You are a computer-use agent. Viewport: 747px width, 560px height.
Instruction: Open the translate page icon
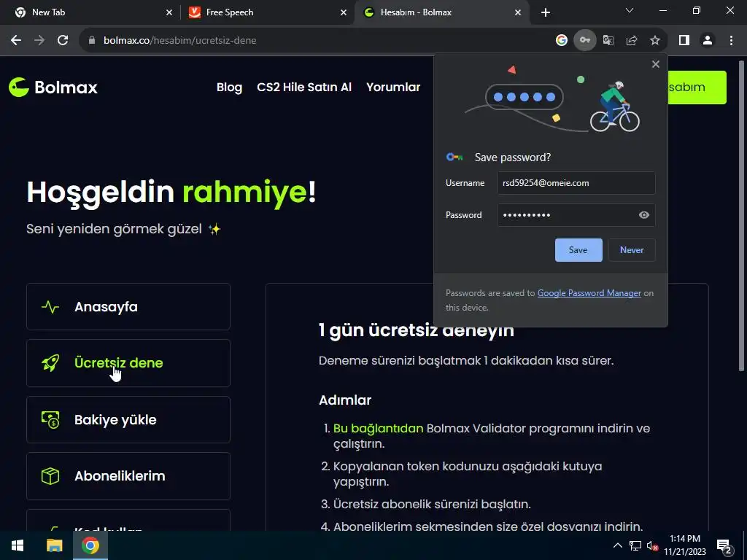point(608,41)
